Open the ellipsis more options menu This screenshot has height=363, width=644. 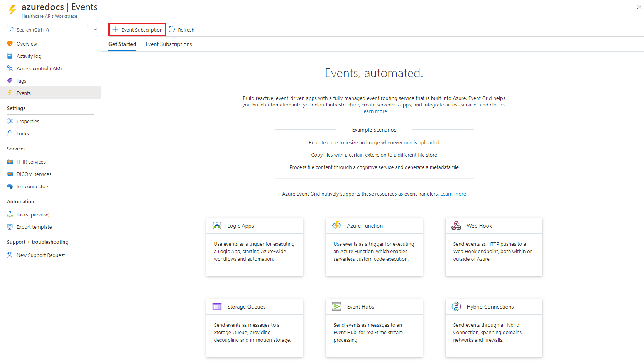pos(110,7)
